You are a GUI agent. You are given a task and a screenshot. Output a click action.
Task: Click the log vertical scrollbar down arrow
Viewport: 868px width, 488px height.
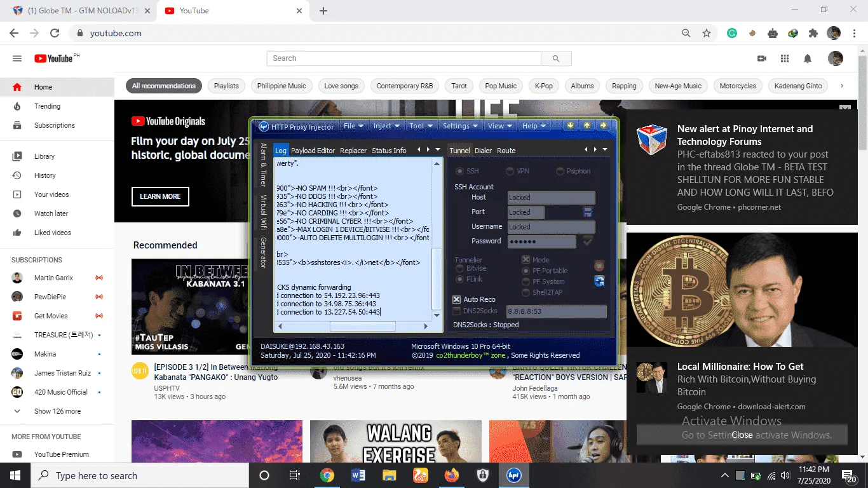[x=437, y=316]
